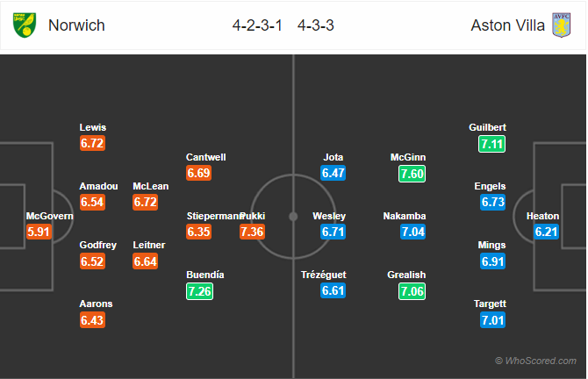The image size is (588, 379).
Task: Select the 4-2-3-1 formation label
Action: coord(257,25)
